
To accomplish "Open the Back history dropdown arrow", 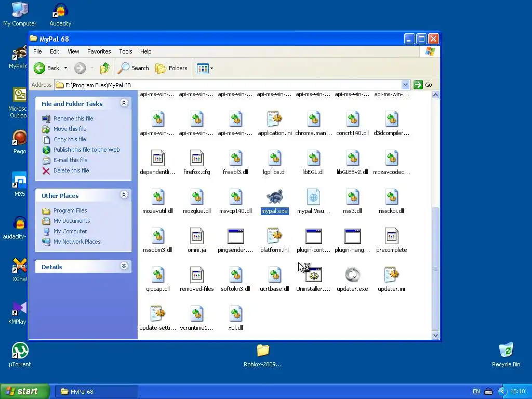I will coord(66,68).
